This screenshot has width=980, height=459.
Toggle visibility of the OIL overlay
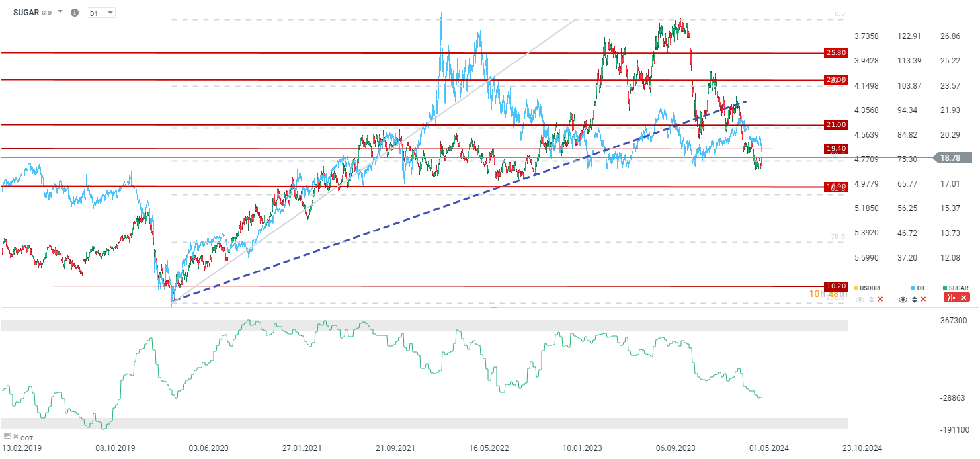[903, 300]
